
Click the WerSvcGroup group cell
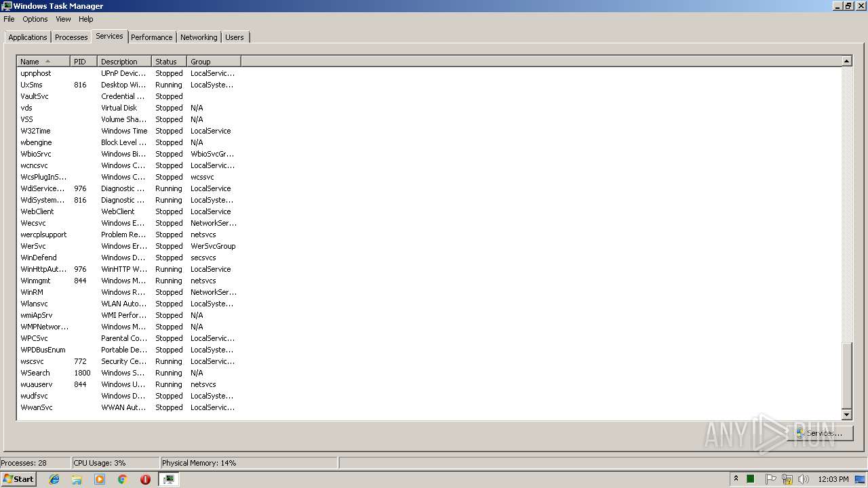click(213, 246)
